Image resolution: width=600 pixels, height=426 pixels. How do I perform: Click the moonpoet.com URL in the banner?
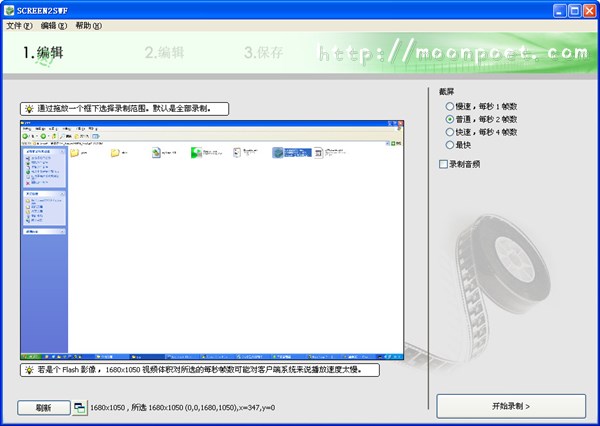coord(453,54)
